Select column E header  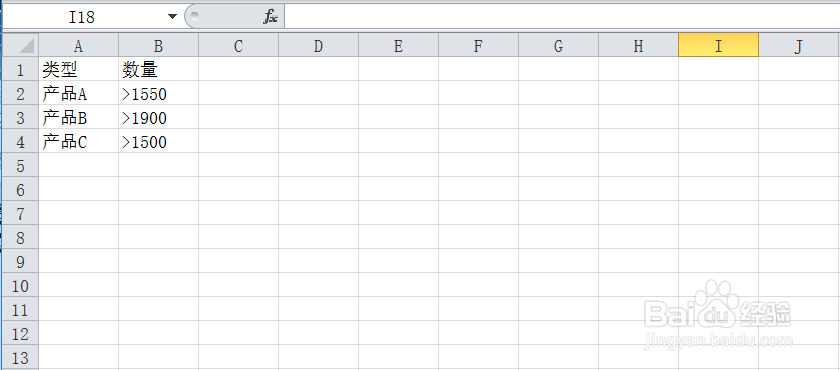point(398,45)
